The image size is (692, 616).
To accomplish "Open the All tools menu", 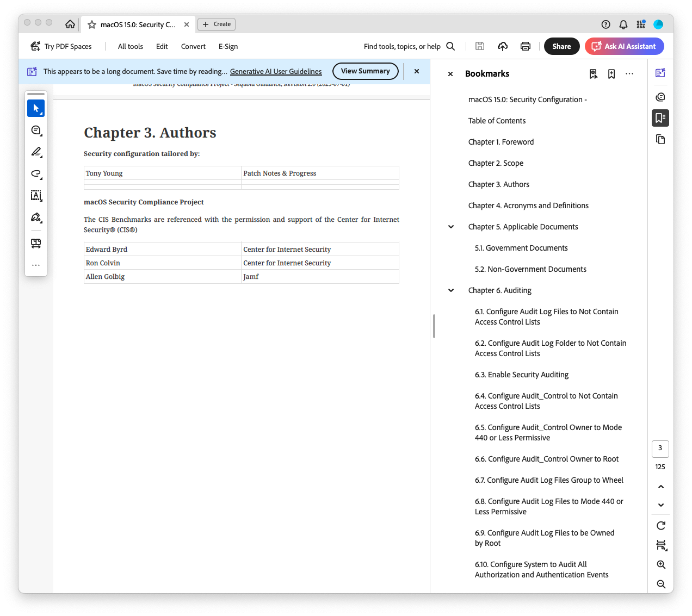I will pyautogui.click(x=131, y=46).
